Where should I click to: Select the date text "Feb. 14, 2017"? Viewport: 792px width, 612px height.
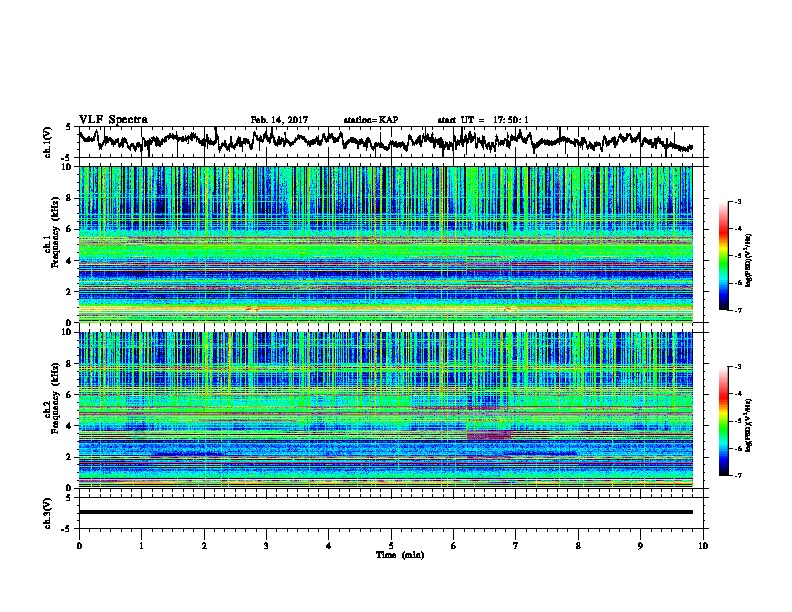pyautogui.click(x=279, y=120)
